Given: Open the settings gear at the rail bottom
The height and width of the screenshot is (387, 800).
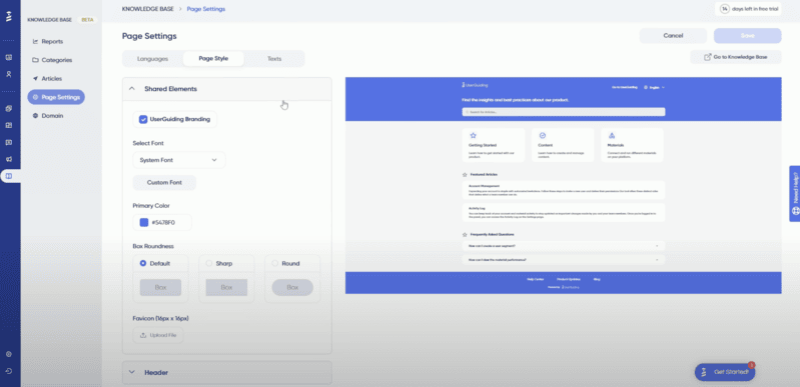Looking at the screenshot, I should [x=9, y=354].
